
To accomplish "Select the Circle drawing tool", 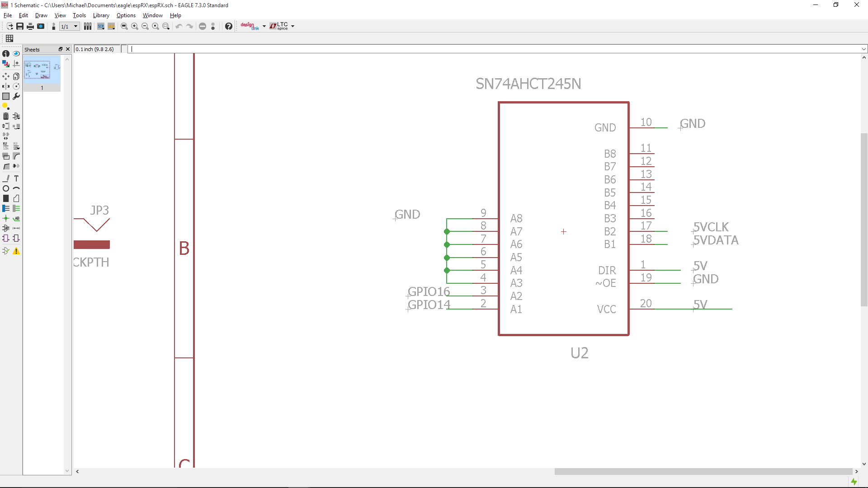I will pos(6,188).
